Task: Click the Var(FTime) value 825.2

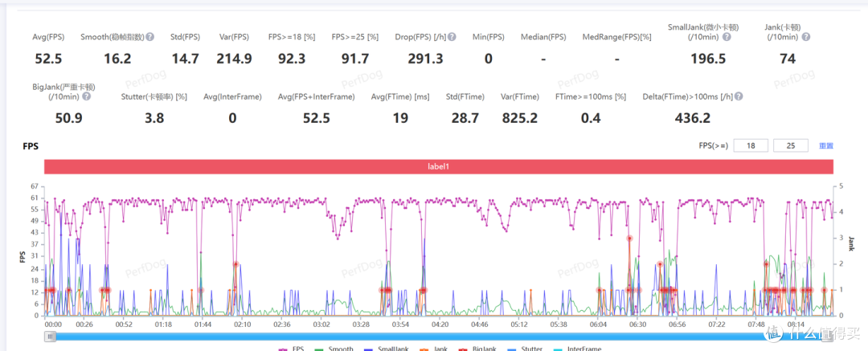Action: pyautogui.click(x=520, y=117)
